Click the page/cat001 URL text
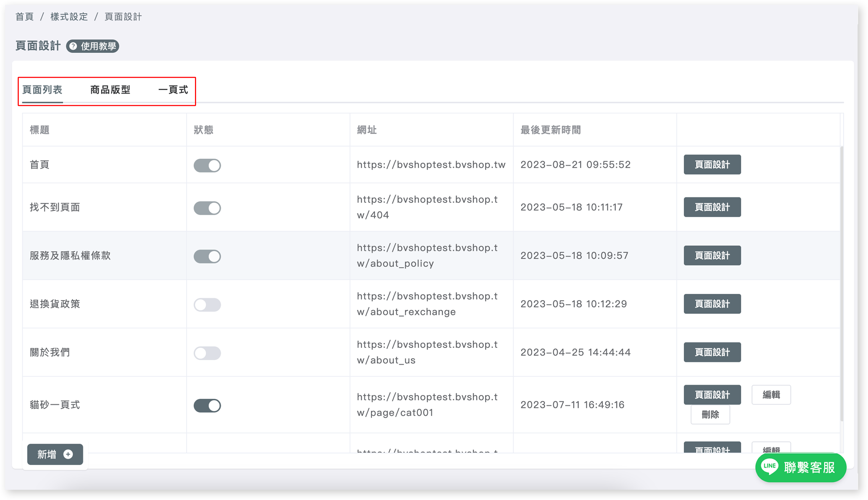The height and width of the screenshot is (500, 868). tap(427, 405)
